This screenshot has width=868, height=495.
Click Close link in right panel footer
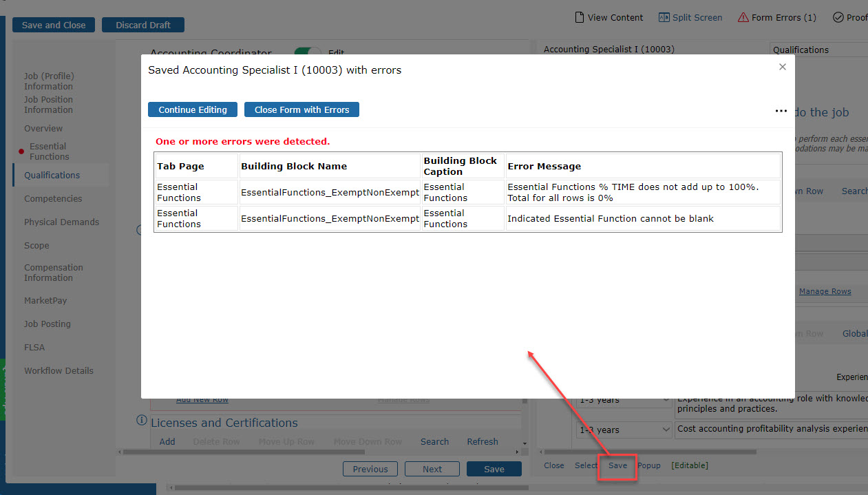(554, 465)
